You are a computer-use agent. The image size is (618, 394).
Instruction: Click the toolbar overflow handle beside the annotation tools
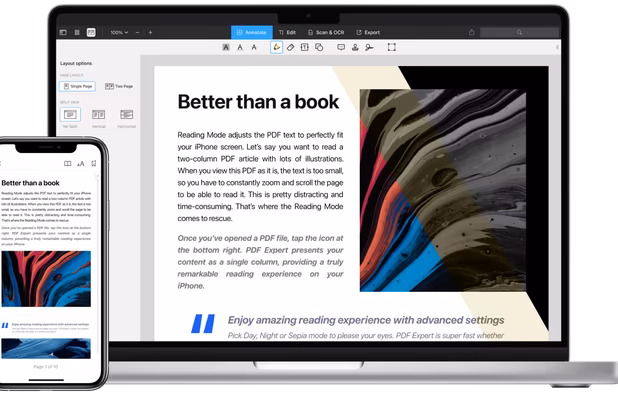coord(557,47)
